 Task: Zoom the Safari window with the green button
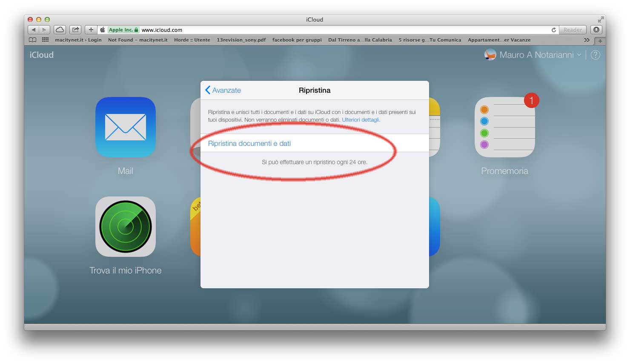pyautogui.click(x=47, y=20)
